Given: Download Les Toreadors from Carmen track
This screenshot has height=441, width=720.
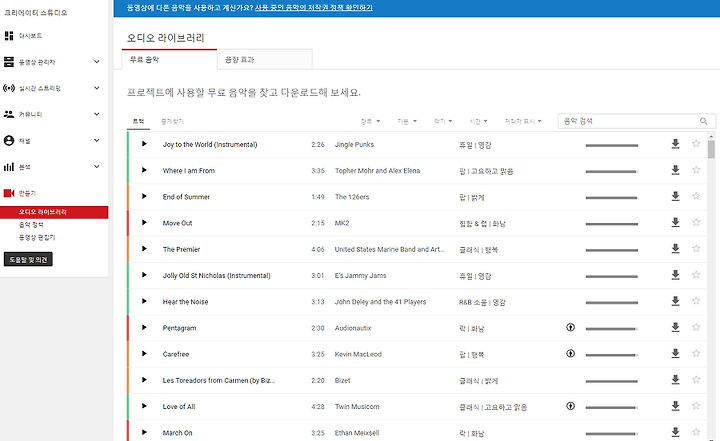Looking at the screenshot, I should 675,379.
